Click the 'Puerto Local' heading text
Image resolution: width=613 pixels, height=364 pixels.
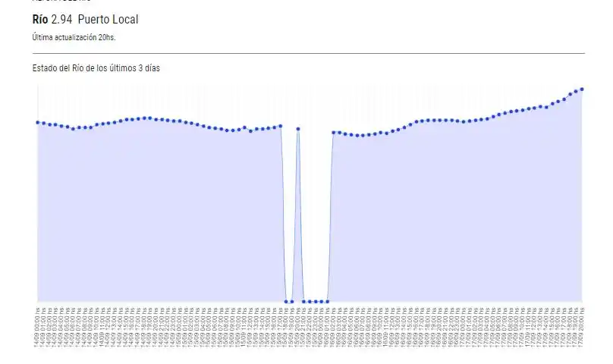coord(108,19)
